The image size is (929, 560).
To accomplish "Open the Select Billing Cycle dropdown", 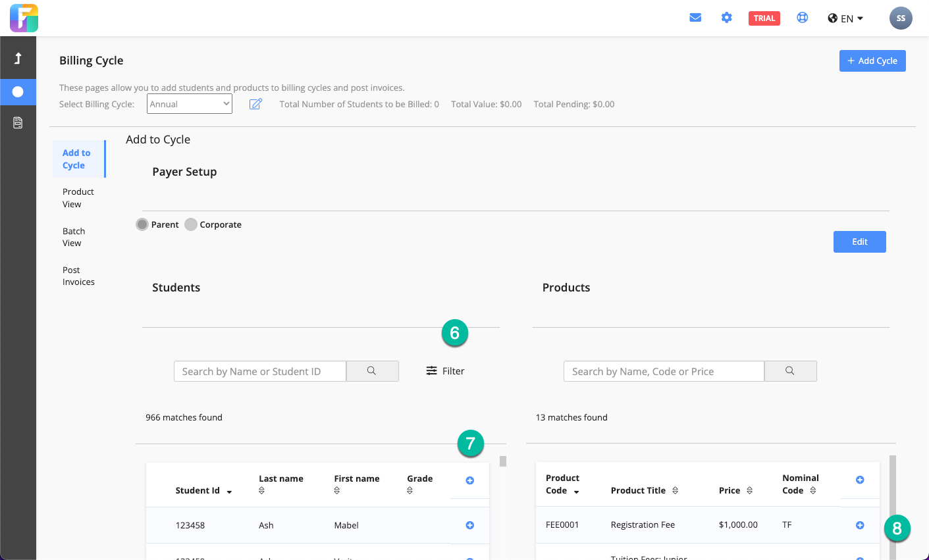I will tap(190, 104).
